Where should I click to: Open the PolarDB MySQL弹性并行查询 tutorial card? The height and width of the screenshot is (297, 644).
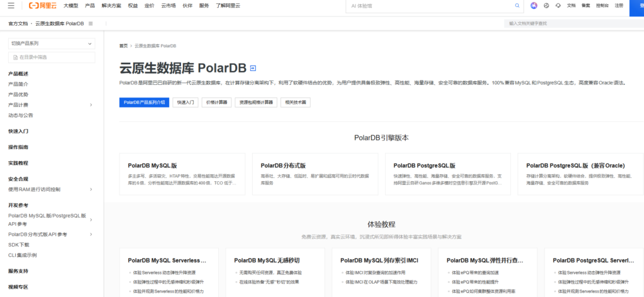coord(487,272)
